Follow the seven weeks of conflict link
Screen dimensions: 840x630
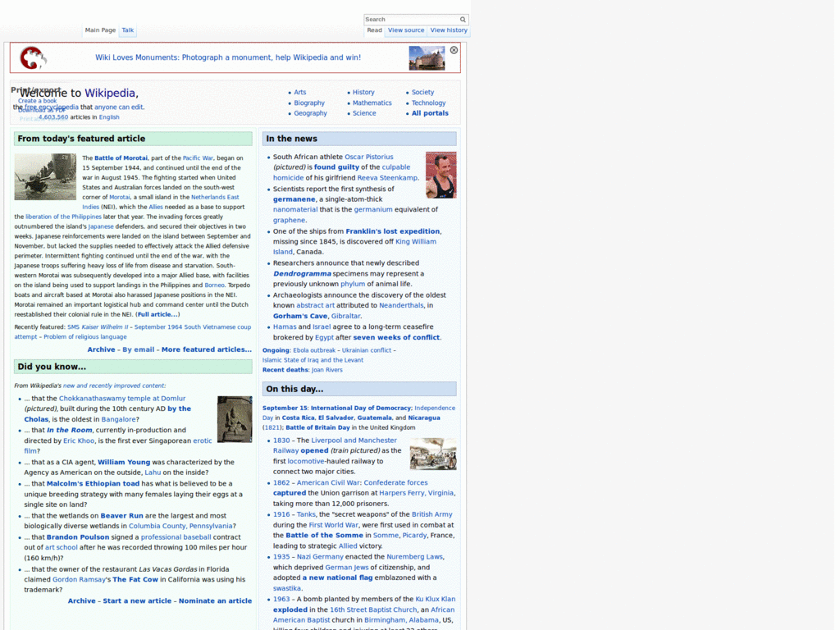pos(396,337)
